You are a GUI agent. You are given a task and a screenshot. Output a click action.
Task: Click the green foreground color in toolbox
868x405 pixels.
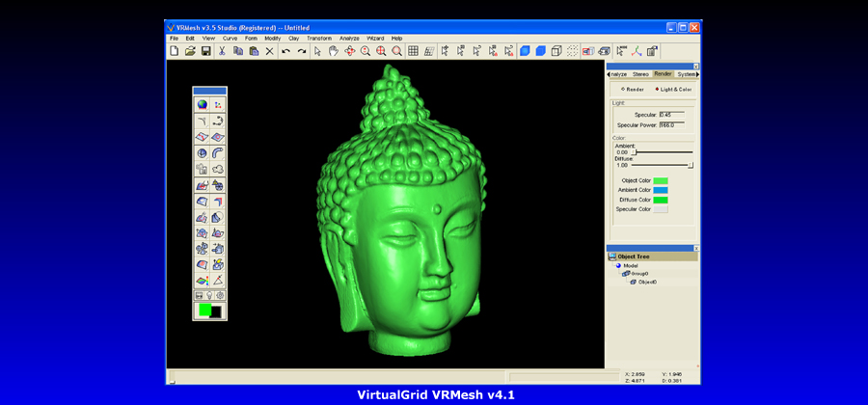[204, 310]
